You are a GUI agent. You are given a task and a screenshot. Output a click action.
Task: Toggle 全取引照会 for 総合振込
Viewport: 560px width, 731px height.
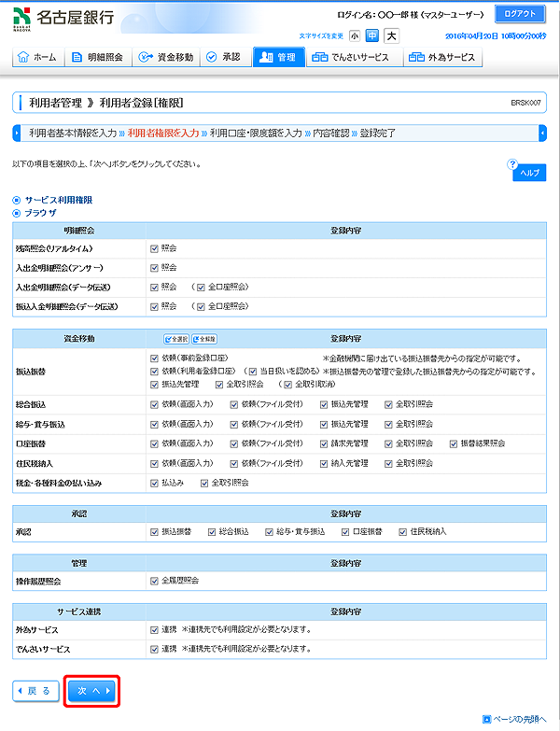pyautogui.click(x=388, y=404)
